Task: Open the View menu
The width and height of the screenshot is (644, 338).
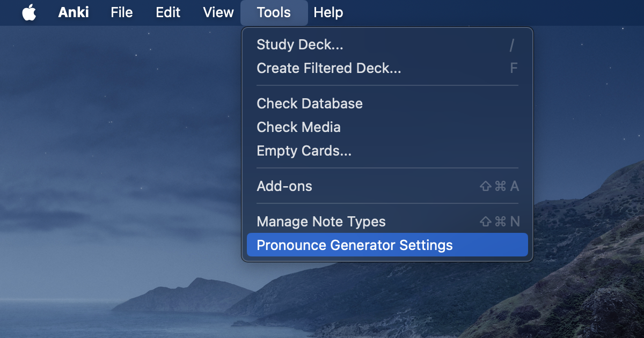Action: tap(218, 12)
